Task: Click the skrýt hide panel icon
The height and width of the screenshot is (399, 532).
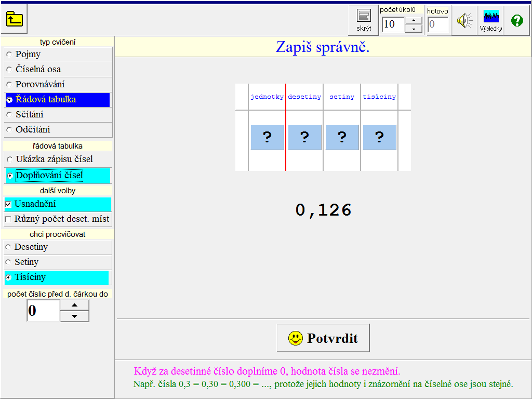Action: pyautogui.click(x=363, y=20)
